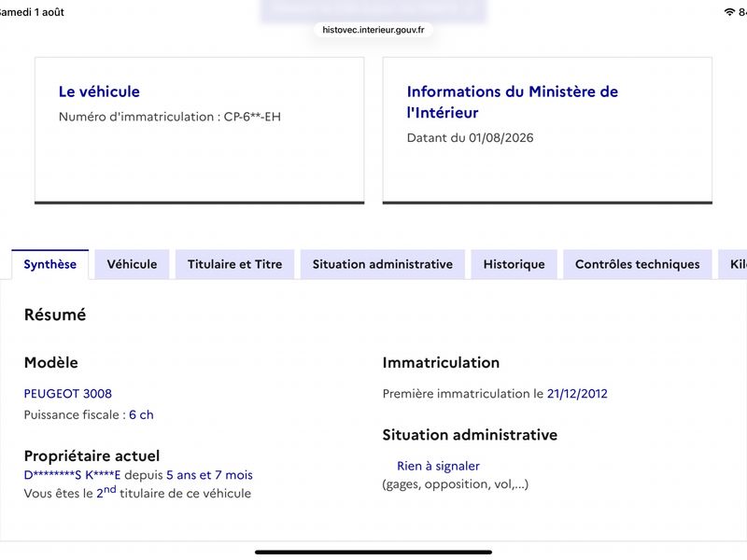Open the Contrôles techniques tab
Viewport: 747px width, 560px height.
tap(638, 264)
